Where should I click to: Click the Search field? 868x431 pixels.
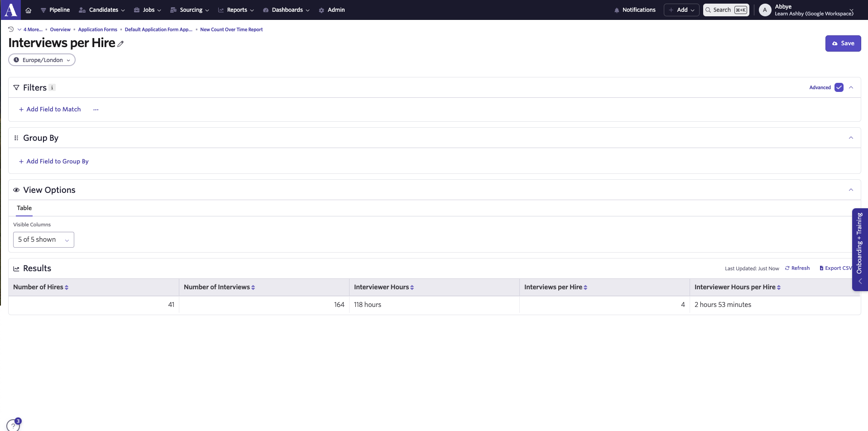pos(726,10)
